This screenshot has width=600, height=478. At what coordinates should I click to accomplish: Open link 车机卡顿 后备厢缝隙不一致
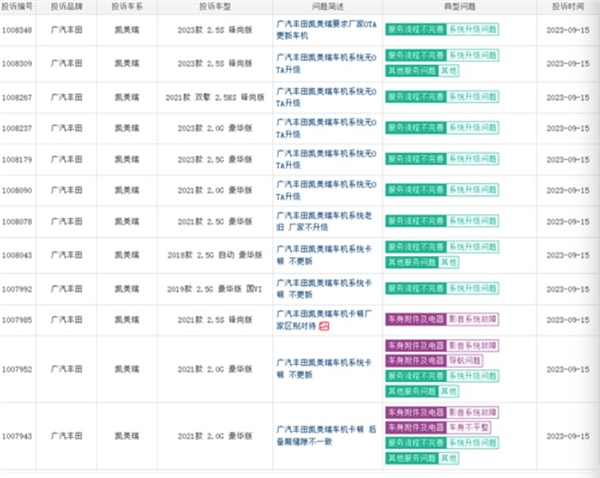tap(326, 436)
